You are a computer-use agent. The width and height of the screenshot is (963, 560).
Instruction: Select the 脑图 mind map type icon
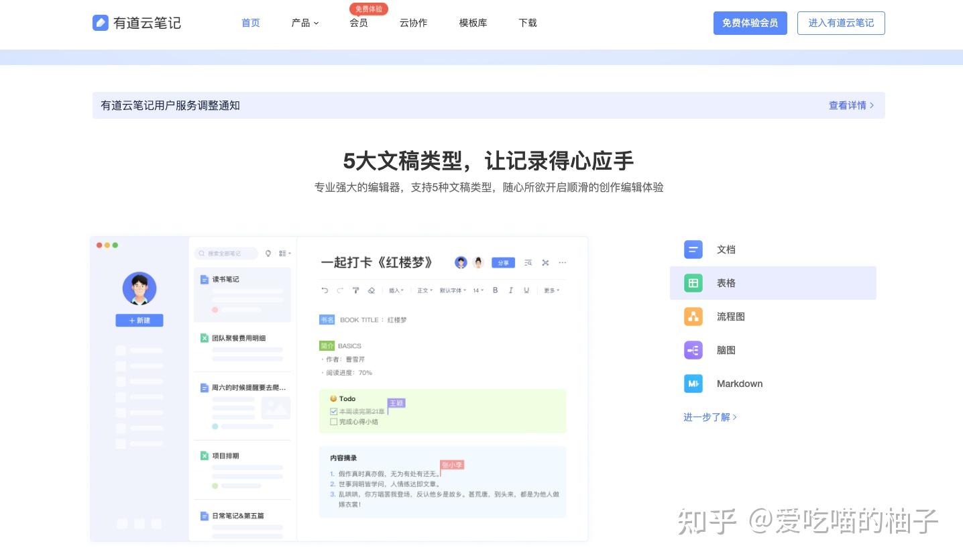coord(693,350)
